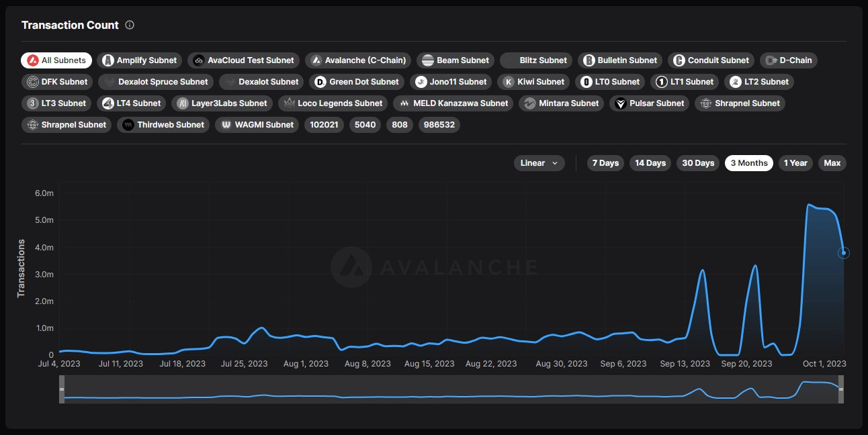Image resolution: width=868 pixels, height=435 pixels.
Task: Click the WAGMI Subnet logo icon
Action: (226, 125)
